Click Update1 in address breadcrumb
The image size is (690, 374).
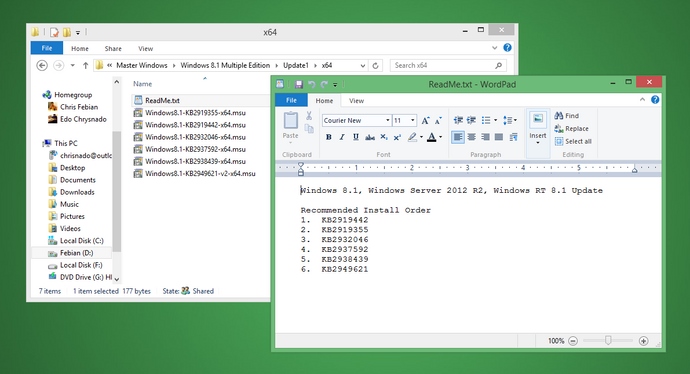click(x=296, y=65)
